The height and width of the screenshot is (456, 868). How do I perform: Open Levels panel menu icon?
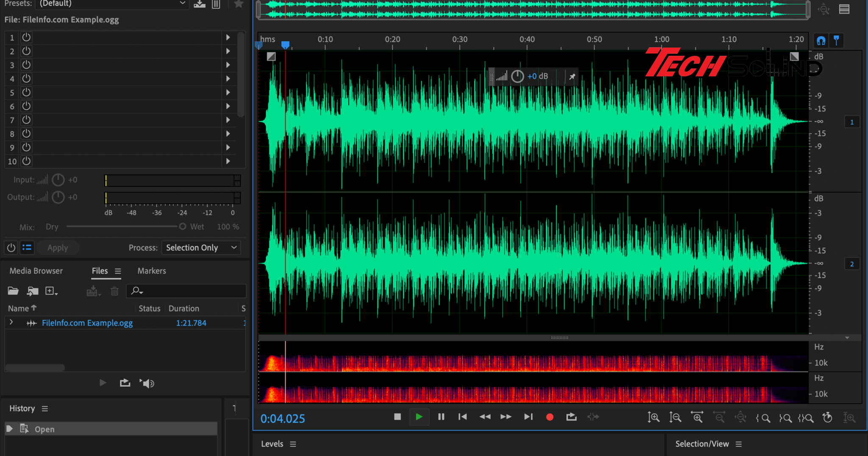tap(293, 444)
